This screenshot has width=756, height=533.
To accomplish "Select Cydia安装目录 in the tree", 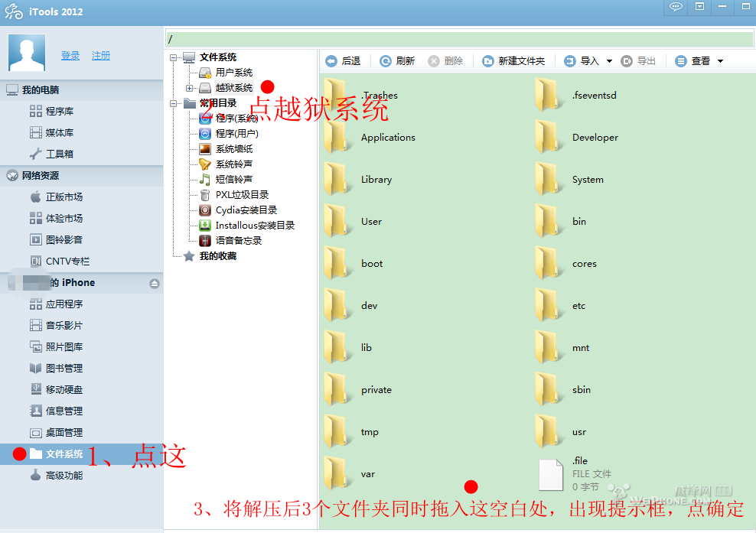I will point(246,210).
